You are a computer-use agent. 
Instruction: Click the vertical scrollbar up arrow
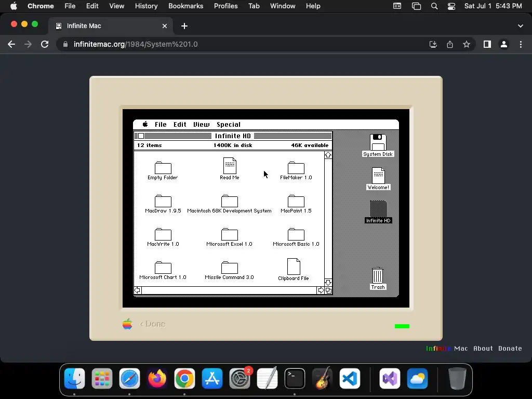328,155
